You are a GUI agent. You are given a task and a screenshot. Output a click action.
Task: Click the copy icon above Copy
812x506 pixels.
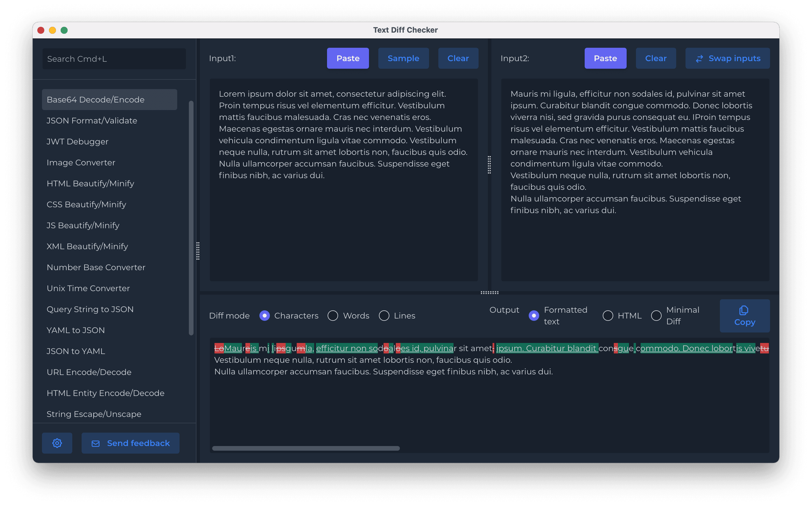tap(744, 310)
